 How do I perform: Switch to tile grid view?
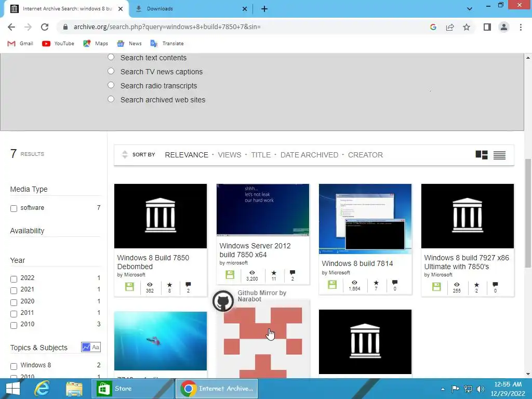pos(482,155)
